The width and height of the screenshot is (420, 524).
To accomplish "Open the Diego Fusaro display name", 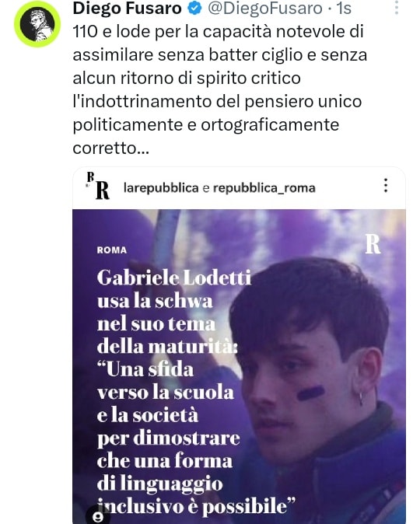I will (x=127, y=8).
